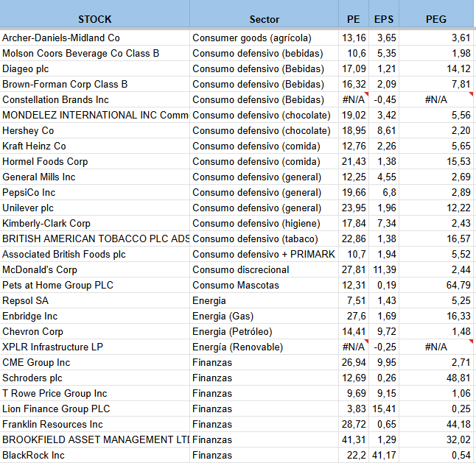This screenshot has height=463, width=476.
Task: Click EPS value -0,45 for Constellation Brands
Action: (384, 100)
